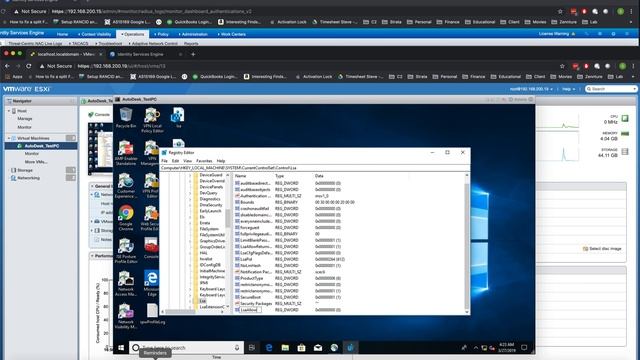Viewport: 640px width, 360px height.
Task: Go back in the ESXi browser window
Action: pos(7,66)
